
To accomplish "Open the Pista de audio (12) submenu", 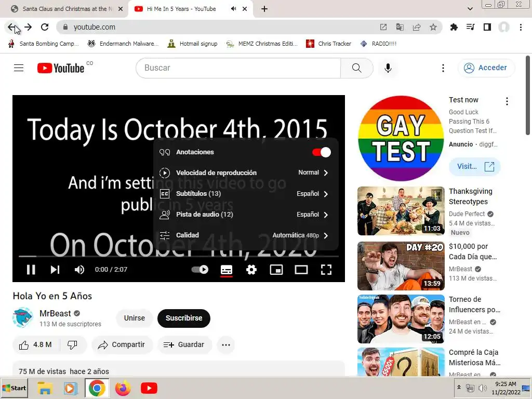I will [246, 215].
